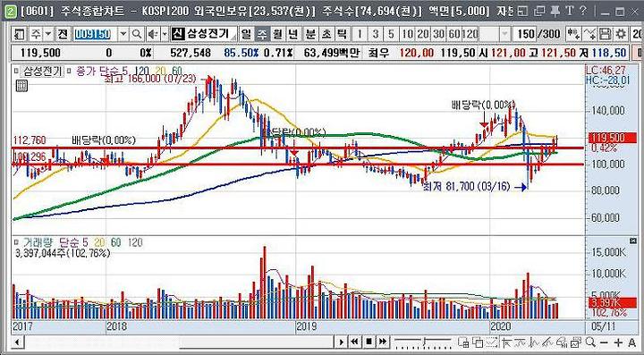Click the data grid icon under 삼성전기 label
644x355 pixels.
(21, 86)
